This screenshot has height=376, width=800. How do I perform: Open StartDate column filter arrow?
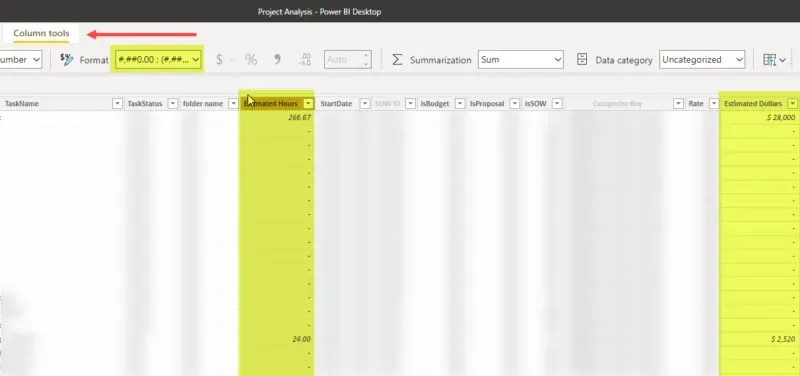[364, 104]
